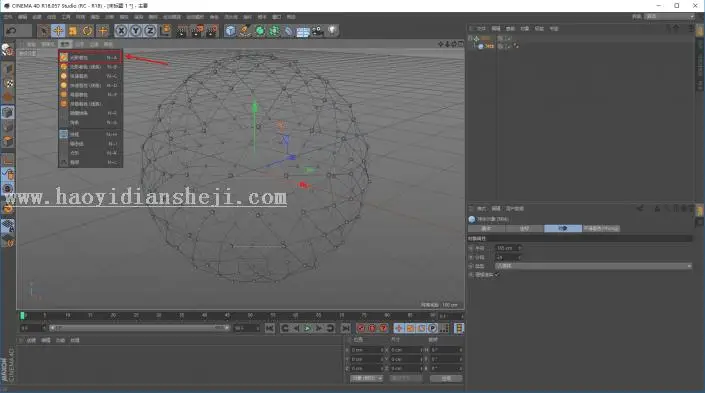Switch to the first Attributes tab

coord(486,228)
